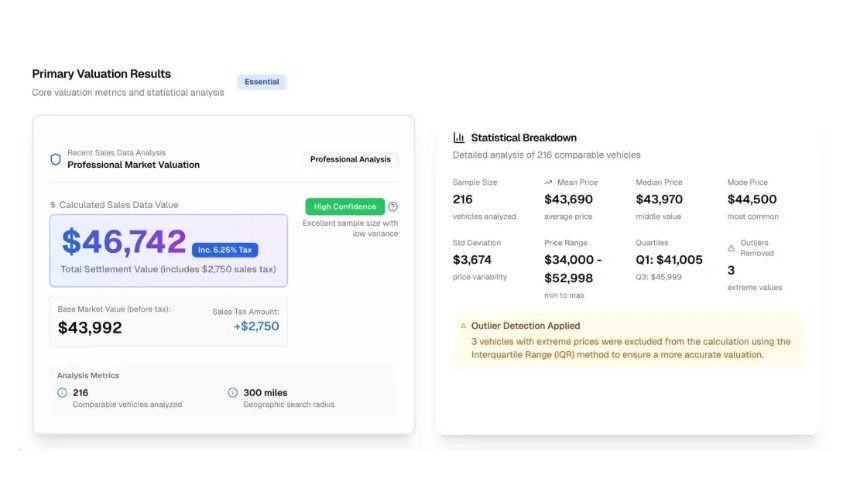Click the dollar sign icon before Calculated Sales Data Value
This screenshot has height=492, width=841.
53,205
